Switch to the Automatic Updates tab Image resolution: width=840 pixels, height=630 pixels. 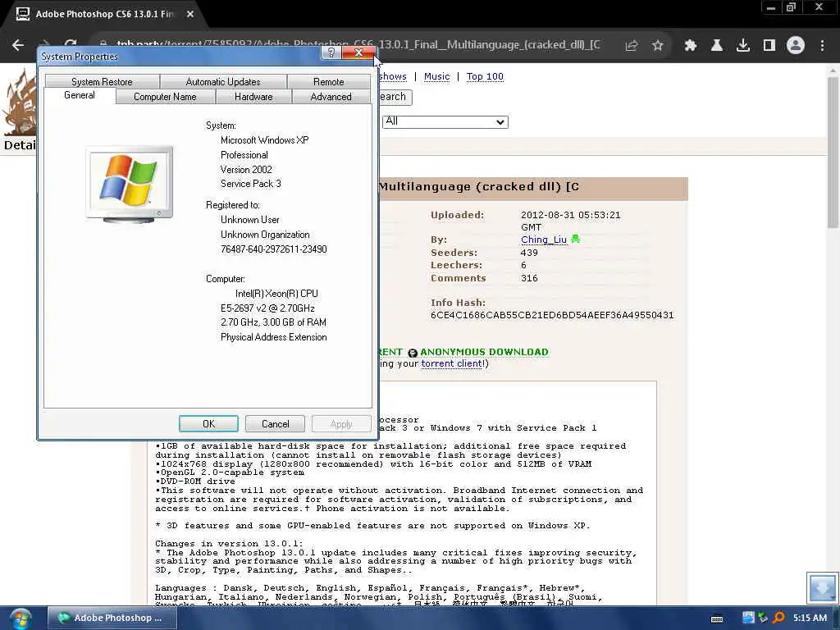point(223,82)
